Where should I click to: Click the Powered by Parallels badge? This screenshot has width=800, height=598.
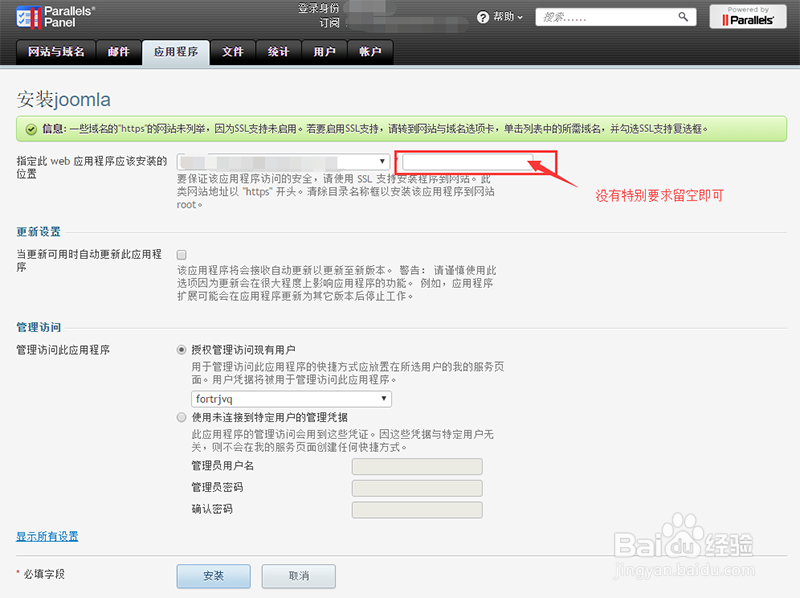[747, 16]
